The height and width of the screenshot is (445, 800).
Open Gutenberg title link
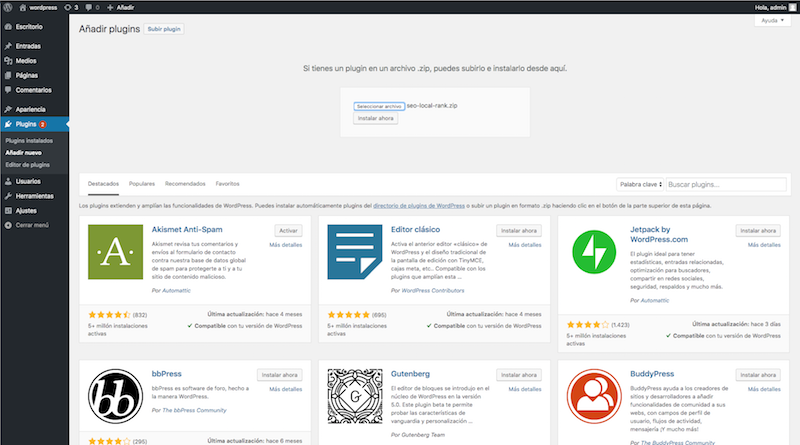pos(410,374)
